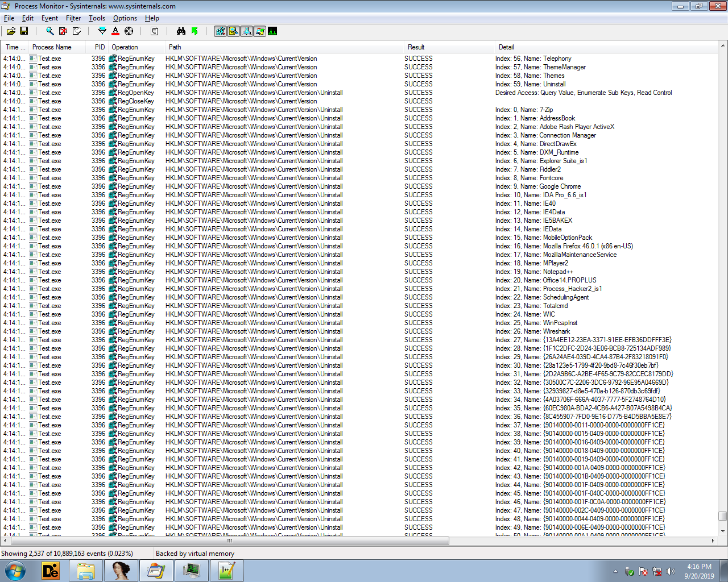Select the row with Name: 7-Zip
728x582 pixels.
[x=359, y=110]
